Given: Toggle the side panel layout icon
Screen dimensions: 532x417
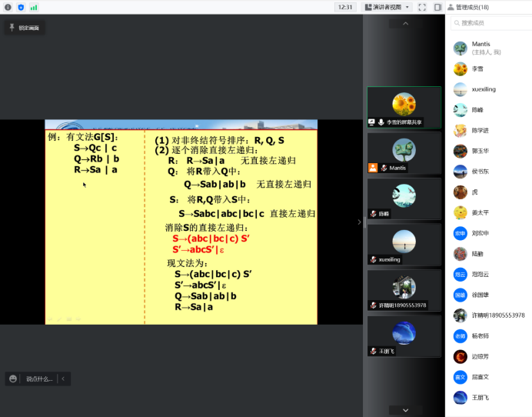Looking at the screenshot, I should click(437, 7).
